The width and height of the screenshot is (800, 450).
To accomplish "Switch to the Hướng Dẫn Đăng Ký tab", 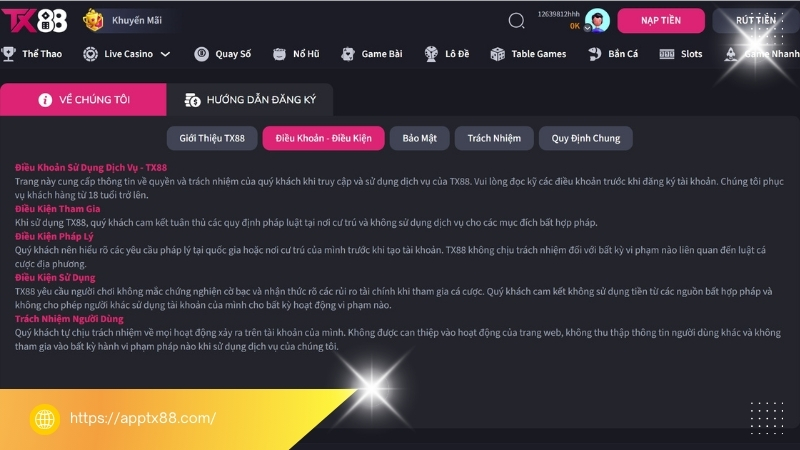I will click(x=250, y=99).
